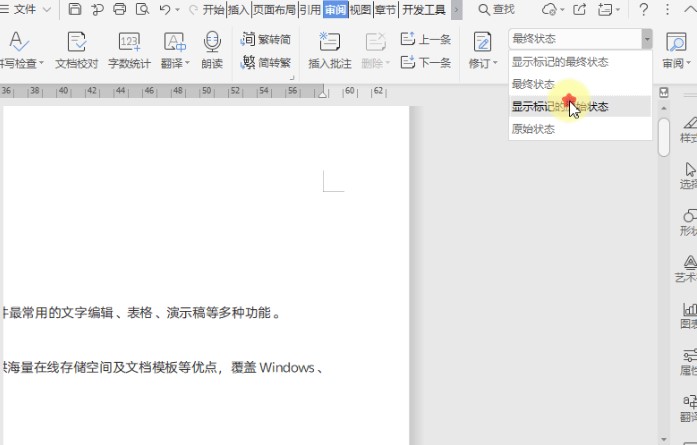The image size is (697, 445).
Task: Choose 原始状态 option
Action: pyautogui.click(x=580, y=129)
